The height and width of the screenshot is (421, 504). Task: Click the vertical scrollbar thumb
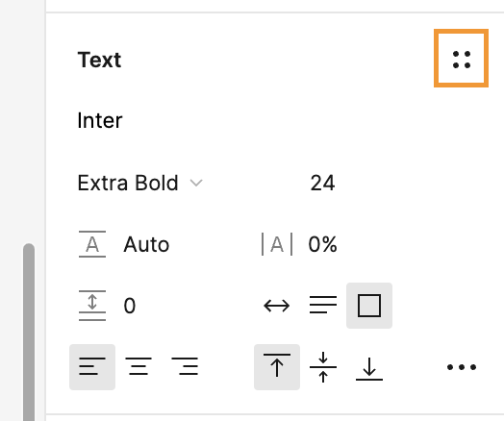click(x=29, y=332)
